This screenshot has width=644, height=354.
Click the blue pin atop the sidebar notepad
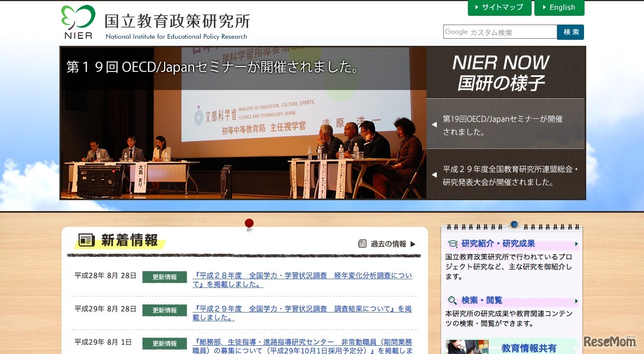(513, 224)
